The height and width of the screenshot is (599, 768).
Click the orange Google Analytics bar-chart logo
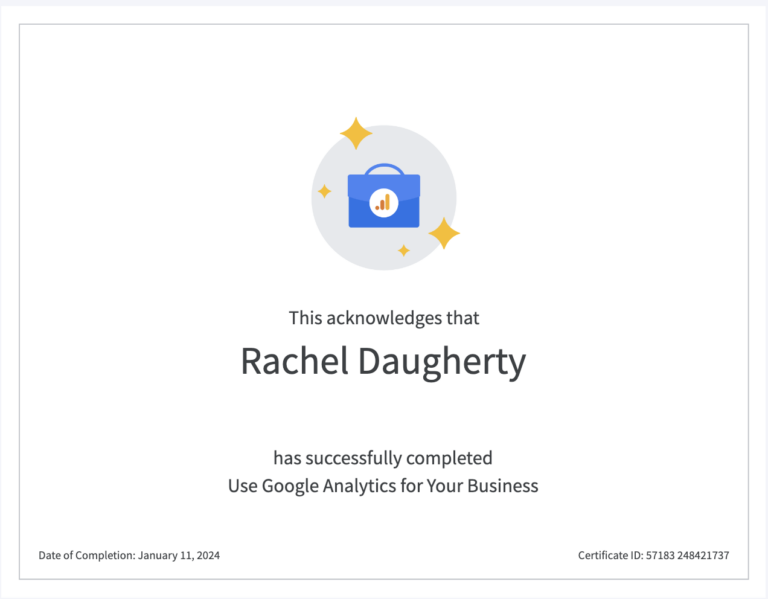(x=384, y=202)
